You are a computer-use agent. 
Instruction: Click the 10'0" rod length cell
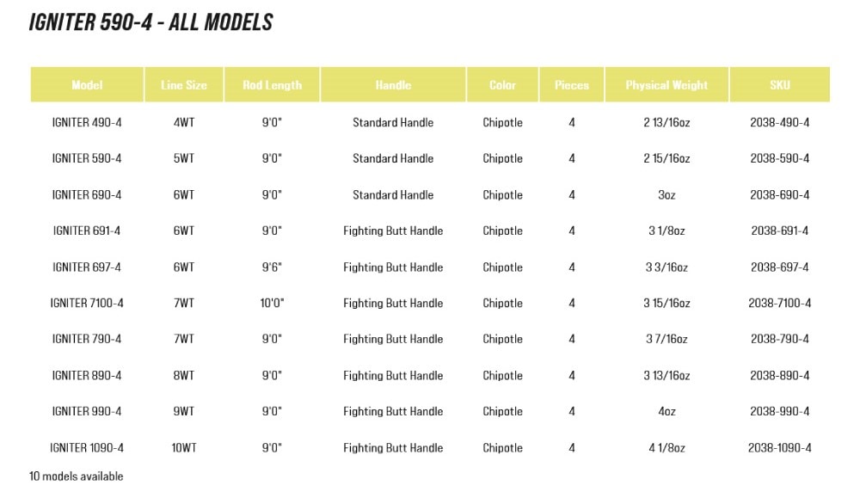point(272,303)
